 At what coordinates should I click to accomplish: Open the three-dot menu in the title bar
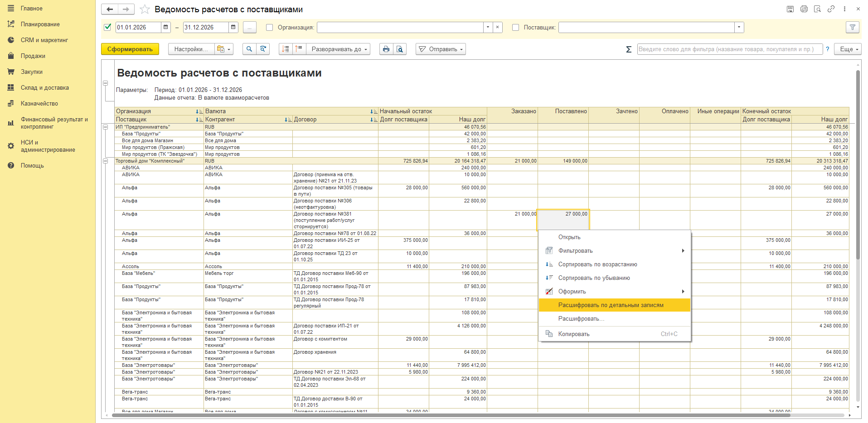pyautogui.click(x=844, y=9)
